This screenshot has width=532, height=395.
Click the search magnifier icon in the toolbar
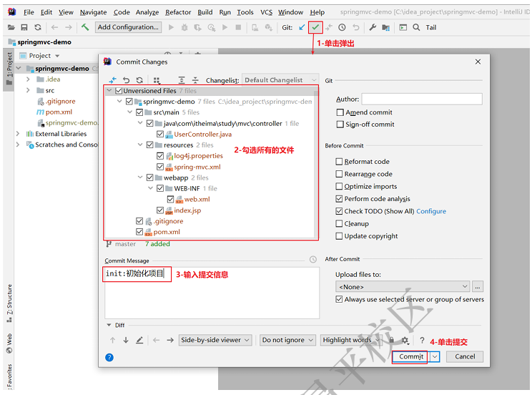[416, 27]
